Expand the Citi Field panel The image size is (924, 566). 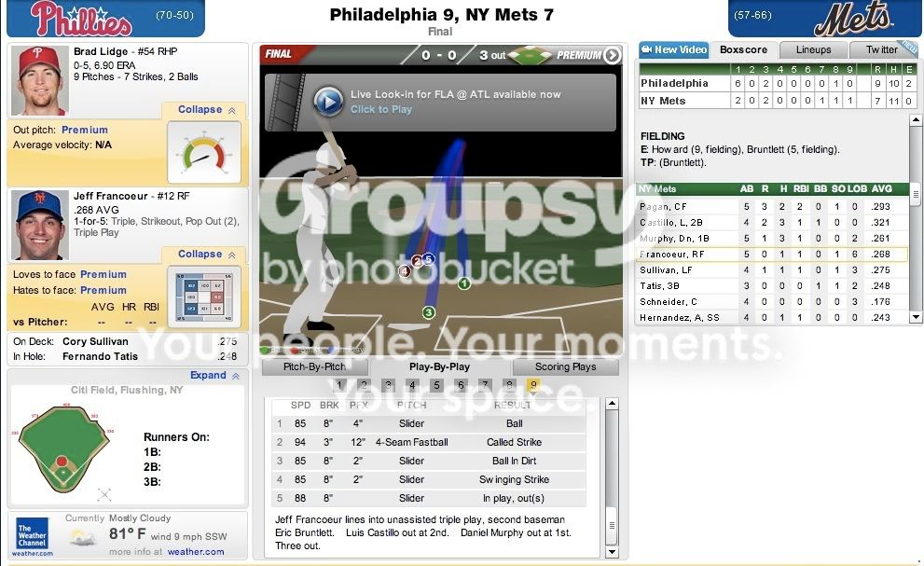214,376
